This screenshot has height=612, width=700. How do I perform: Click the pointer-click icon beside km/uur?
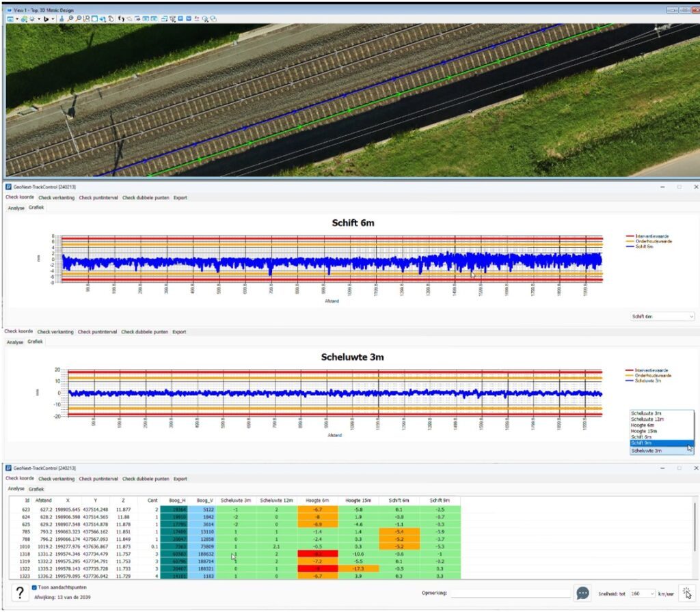(x=686, y=593)
